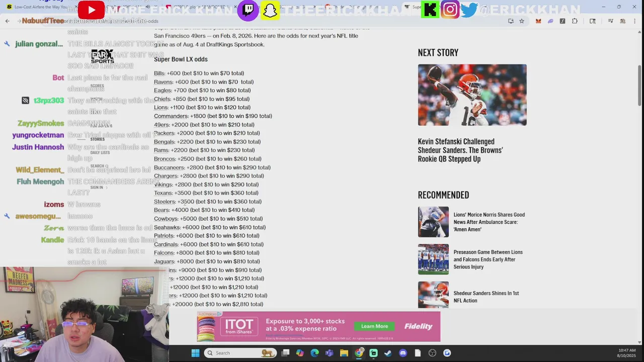Screen dimensions: 644x362
Task: Open Discord from the taskbar
Action: [x=403, y=353]
